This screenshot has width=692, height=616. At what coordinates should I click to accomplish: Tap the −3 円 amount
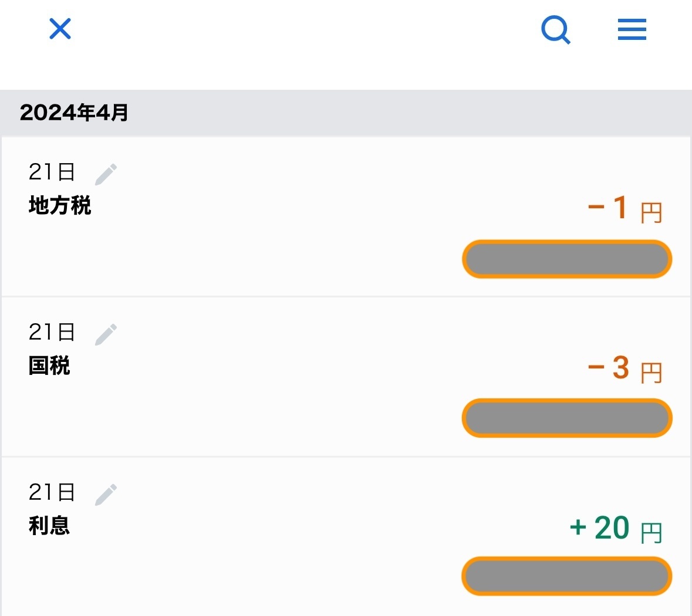click(x=625, y=368)
